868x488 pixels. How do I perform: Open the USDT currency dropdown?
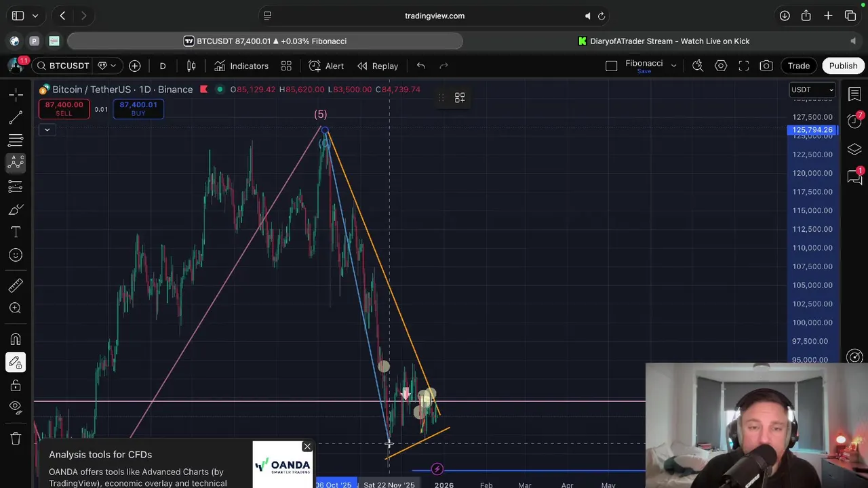[x=812, y=89]
